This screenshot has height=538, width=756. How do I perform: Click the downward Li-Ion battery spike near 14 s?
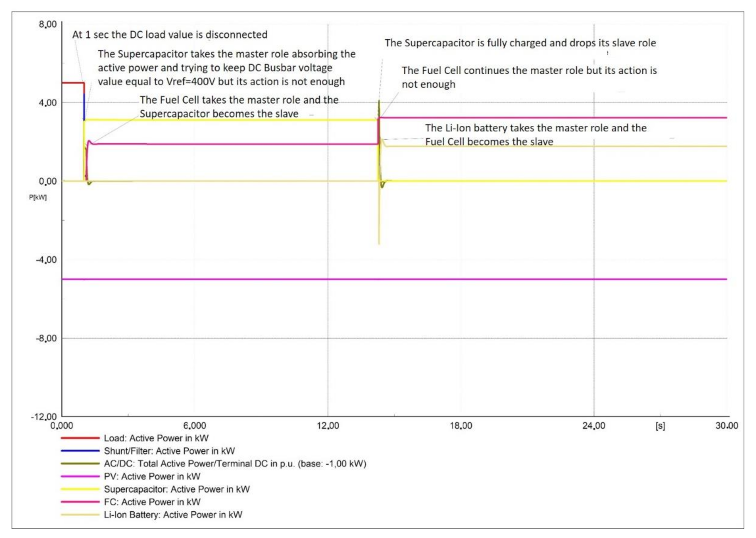(379, 213)
